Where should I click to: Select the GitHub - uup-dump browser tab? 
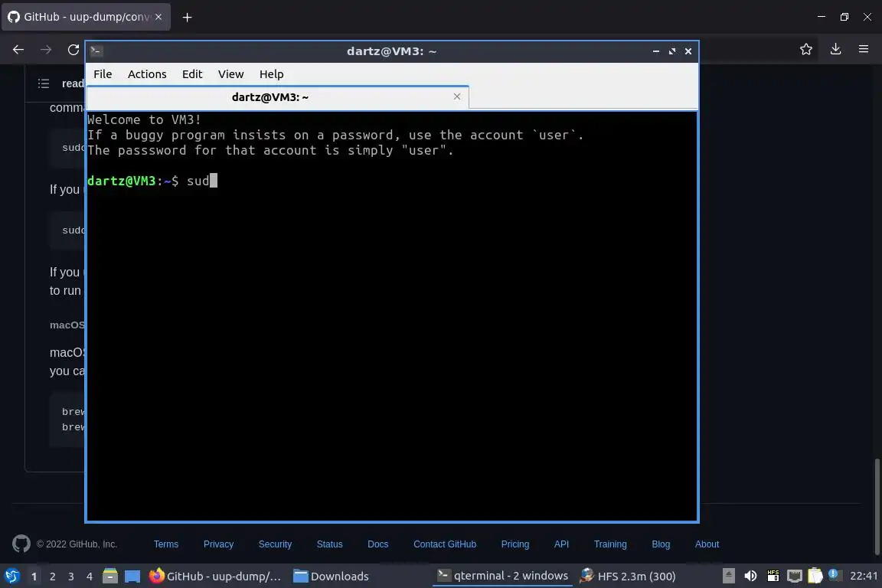pos(86,17)
